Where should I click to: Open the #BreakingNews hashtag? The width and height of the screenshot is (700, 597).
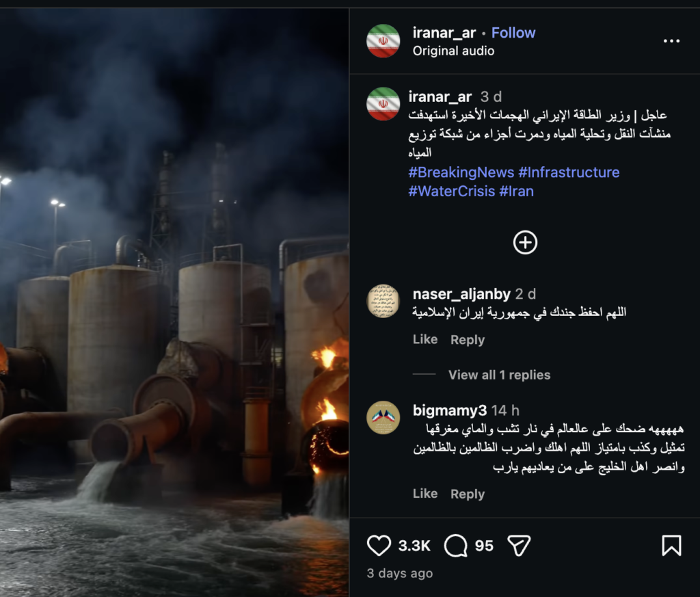(461, 172)
